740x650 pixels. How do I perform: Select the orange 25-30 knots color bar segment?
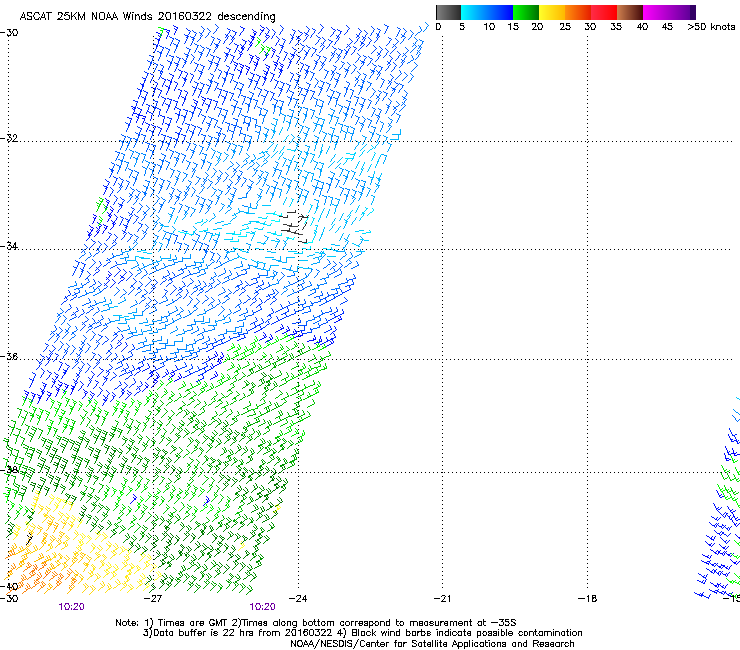[578, 12]
